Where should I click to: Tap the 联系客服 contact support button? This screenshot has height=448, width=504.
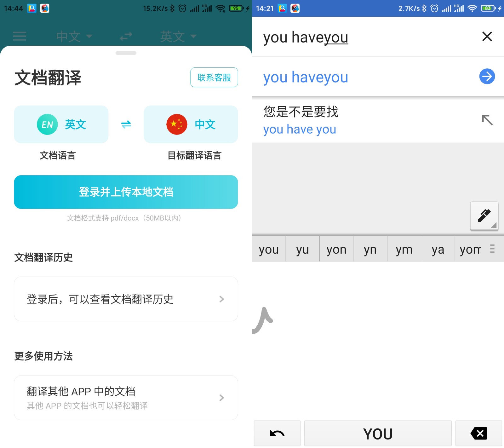pyautogui.click(x=214, y=77)
